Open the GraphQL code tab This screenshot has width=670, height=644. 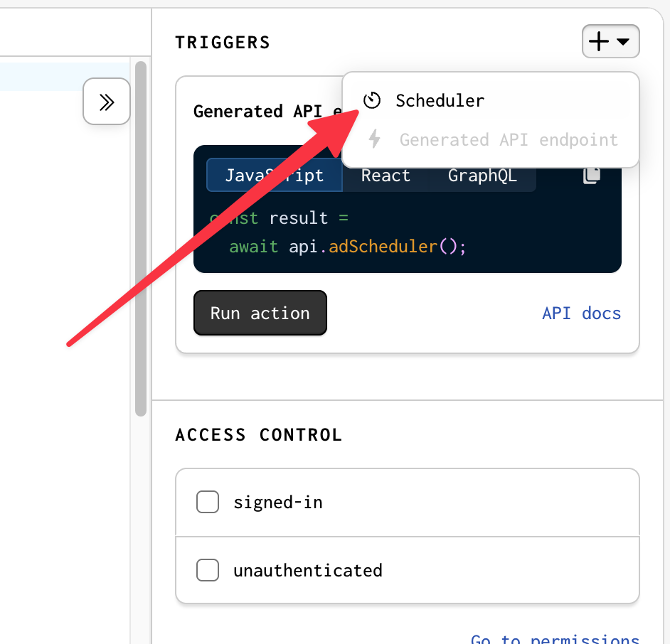click(x=482, y=176)
